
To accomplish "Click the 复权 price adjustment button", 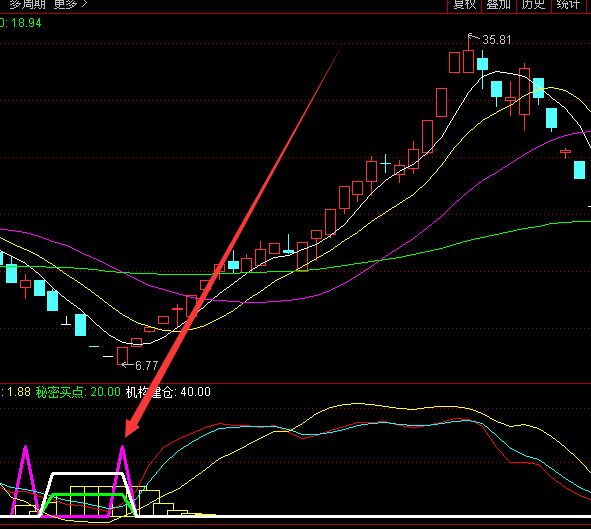I will (464, 5).
